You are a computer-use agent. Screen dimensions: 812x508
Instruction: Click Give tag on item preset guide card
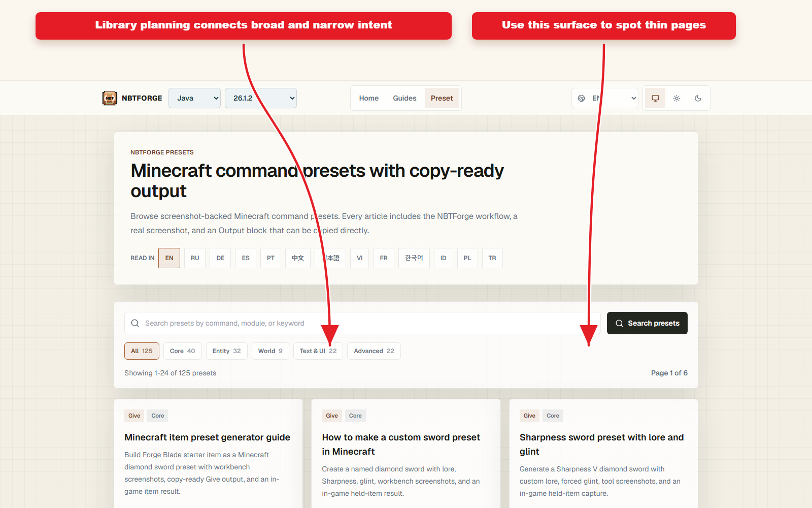[x=134, y=416]
